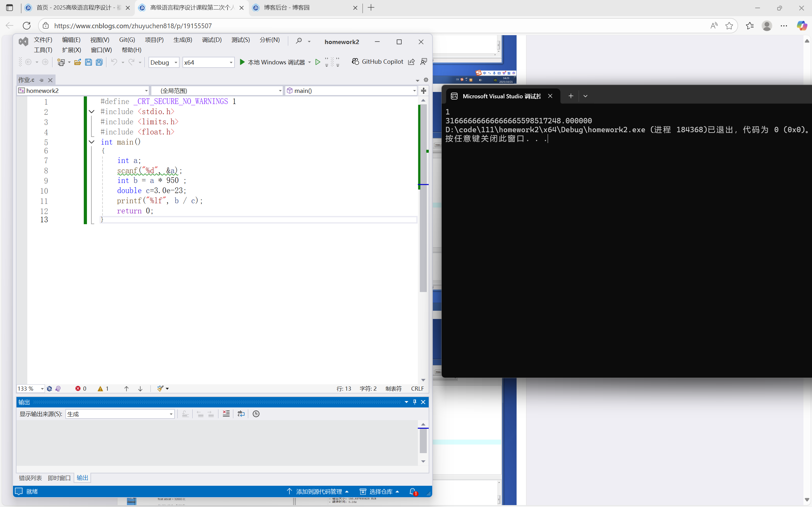Viewport: 812px width, 507px height.
Task: Click the browser address bar URL
Action: point(133,26)
